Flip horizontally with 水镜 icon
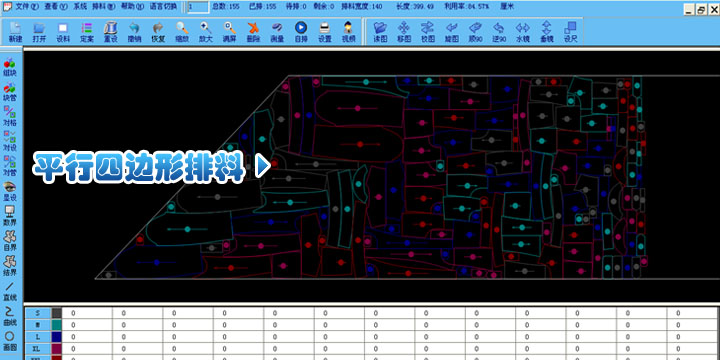Screen dimensions: 720x360 523,32
